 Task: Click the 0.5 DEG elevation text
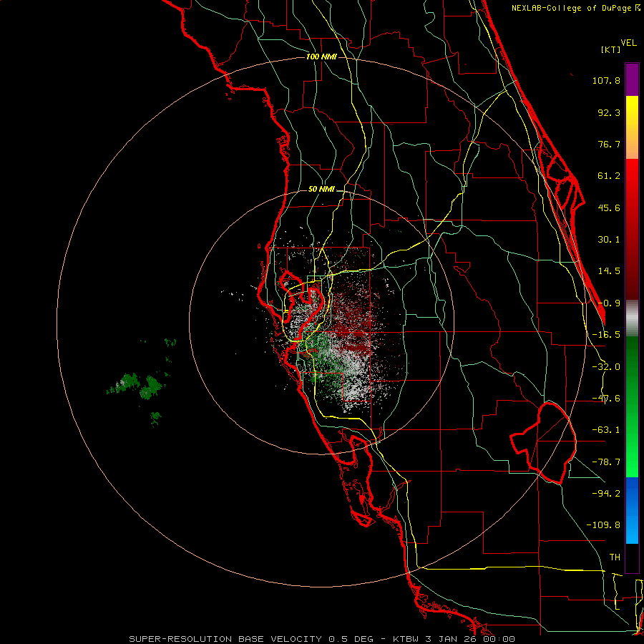coord(351,639)
